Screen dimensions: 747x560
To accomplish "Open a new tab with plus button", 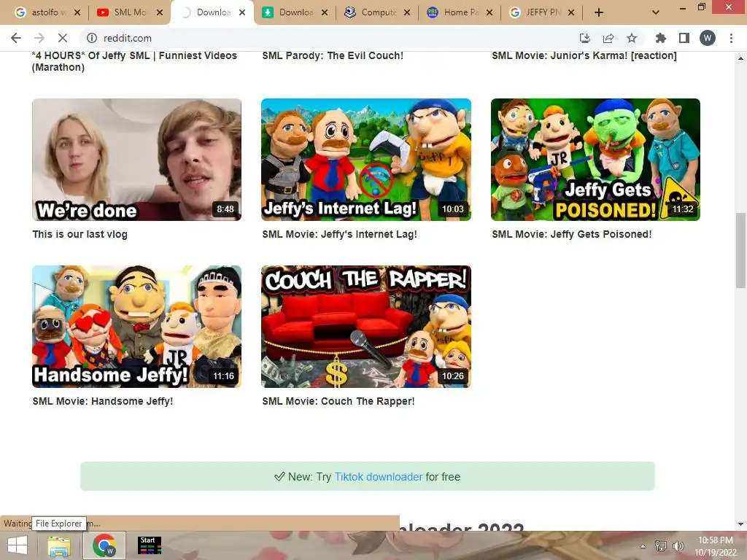I will pyautogui.click(x=599, y=12).
